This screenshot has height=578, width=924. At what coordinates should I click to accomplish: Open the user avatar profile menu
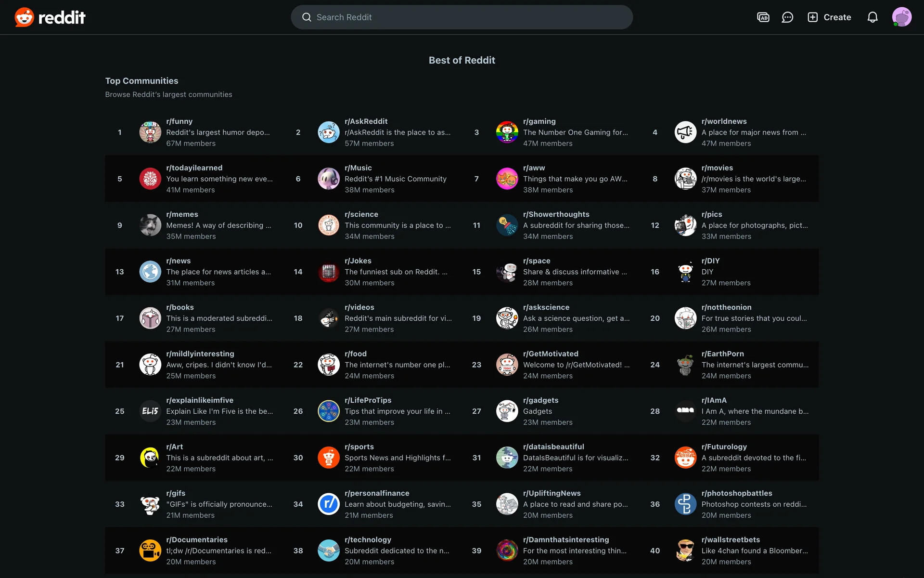[x=901, y=17]
